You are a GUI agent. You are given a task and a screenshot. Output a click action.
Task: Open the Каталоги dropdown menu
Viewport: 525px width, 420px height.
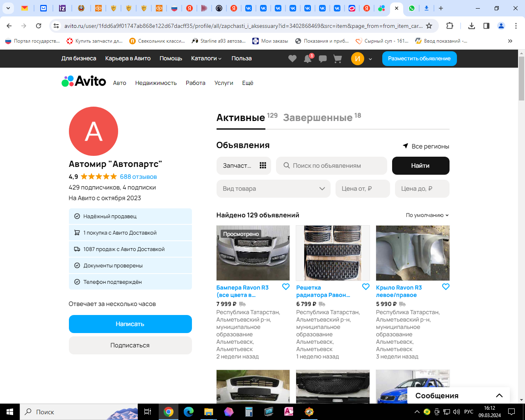click(206, 59)
